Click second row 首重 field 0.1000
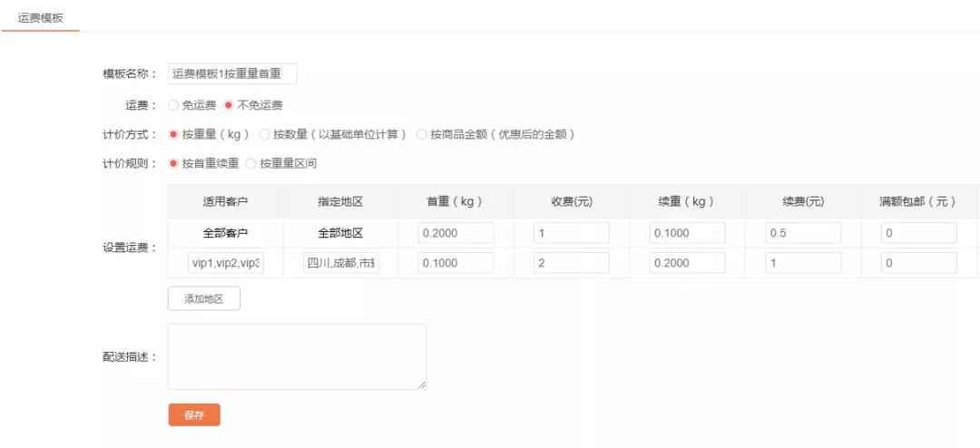Screen dimensions: 980x448 [456, 263]
